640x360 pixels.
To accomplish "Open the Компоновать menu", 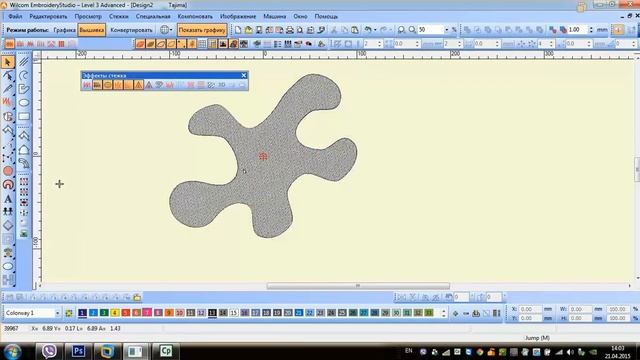I will pos(195,17).
